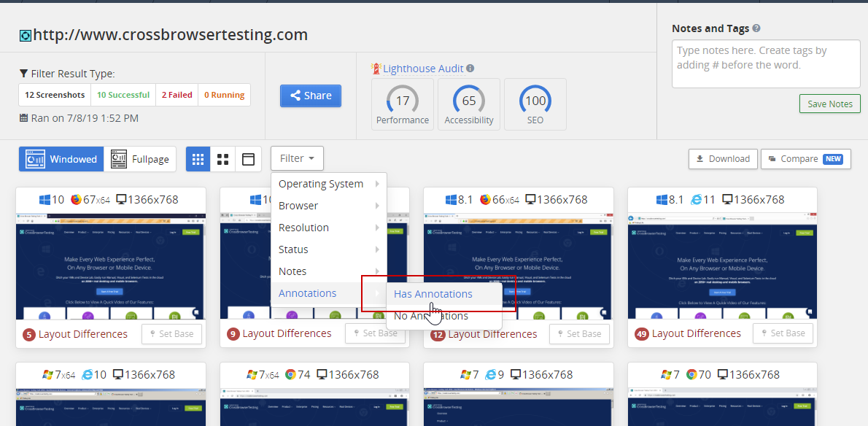Open the Windows 10 Firefox 67 screenshot thumbnail
868x426 pixels.
[x=111, y=267]
